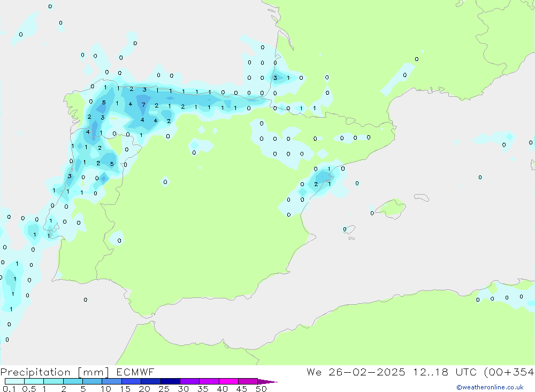
Task: Click the '7' precipitation value in northern Spain
Action: coord(143,105)
